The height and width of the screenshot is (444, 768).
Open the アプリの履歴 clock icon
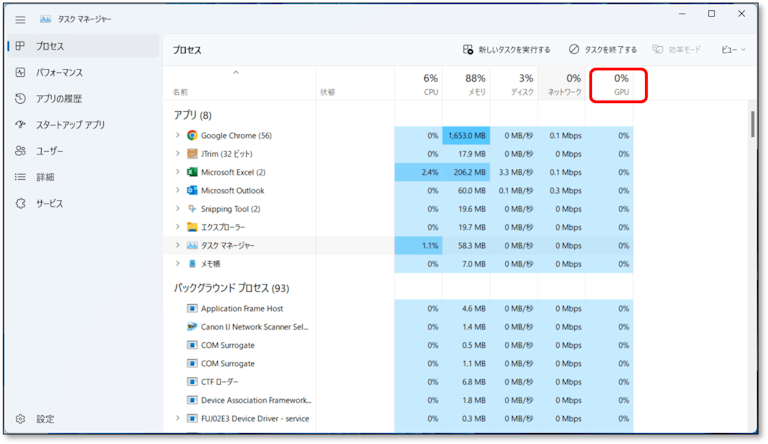pos(20,99)
